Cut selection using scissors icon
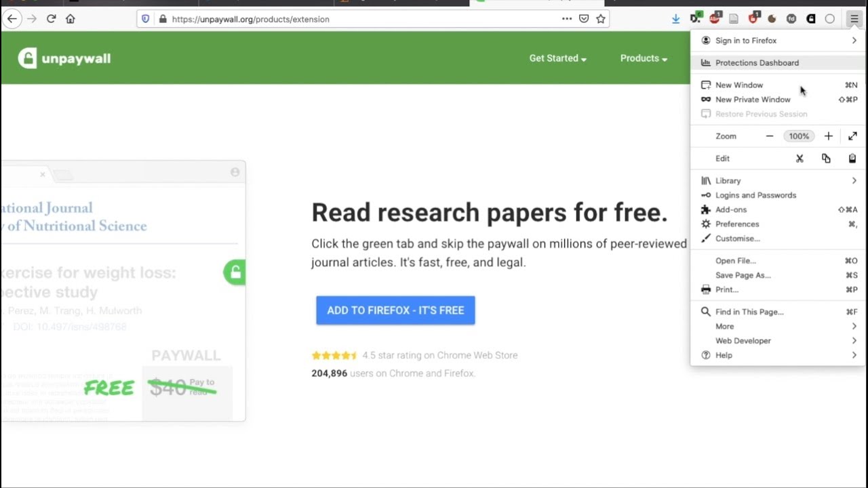Viewport: 868px width, 488px height. click(800, 159)
